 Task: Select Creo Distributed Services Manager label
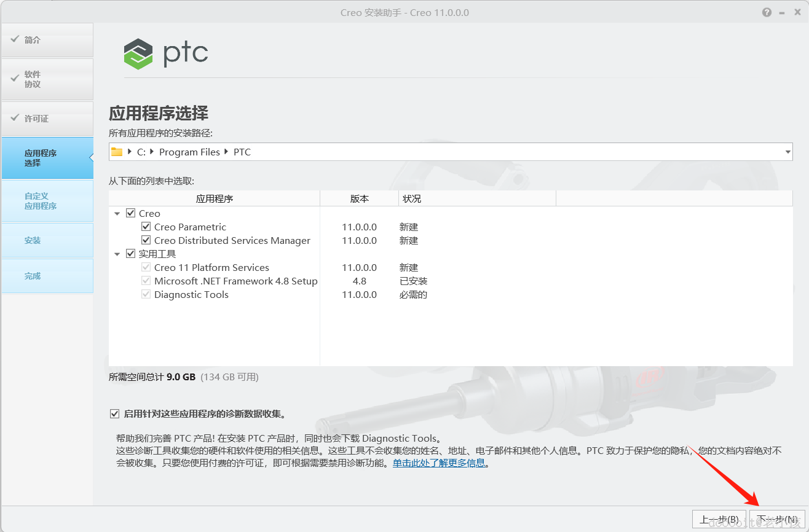(x=232, y=240)
